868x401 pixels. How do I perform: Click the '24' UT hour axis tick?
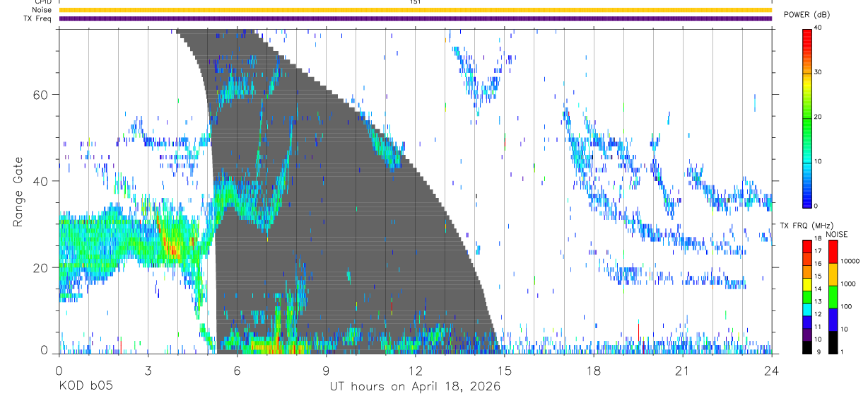pyautogui.click(x=772, y=371)
